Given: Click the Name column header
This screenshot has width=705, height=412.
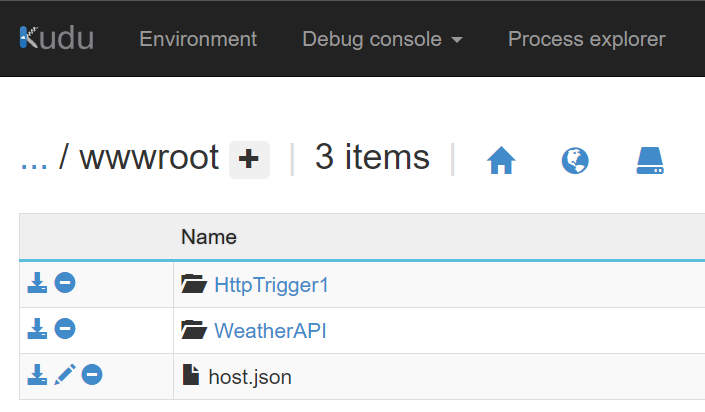Looking at the screenshot, I should click(x=208, y=237).
